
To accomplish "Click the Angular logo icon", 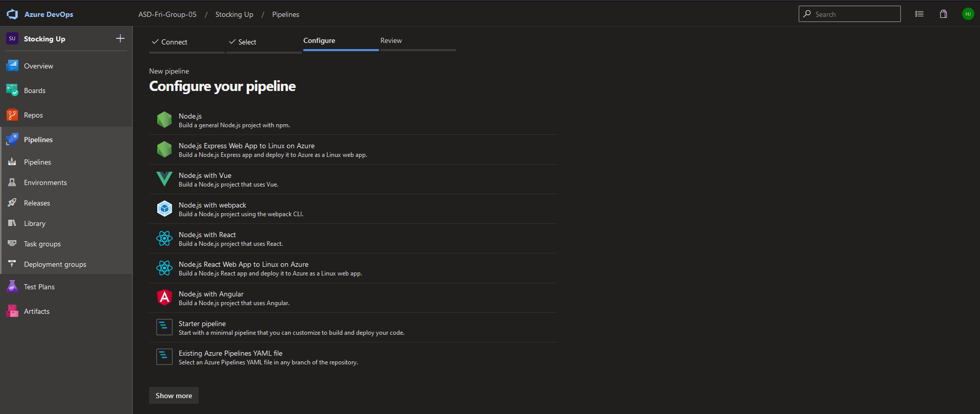I will click(x=164, y=297).
